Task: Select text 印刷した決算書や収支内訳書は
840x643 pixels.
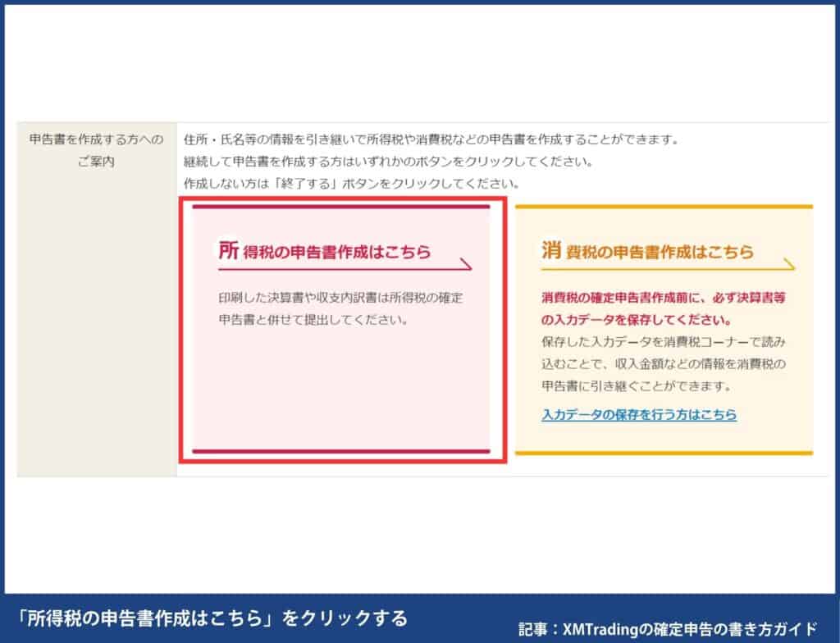Action: pyautogui.click(x=340, y=308)
